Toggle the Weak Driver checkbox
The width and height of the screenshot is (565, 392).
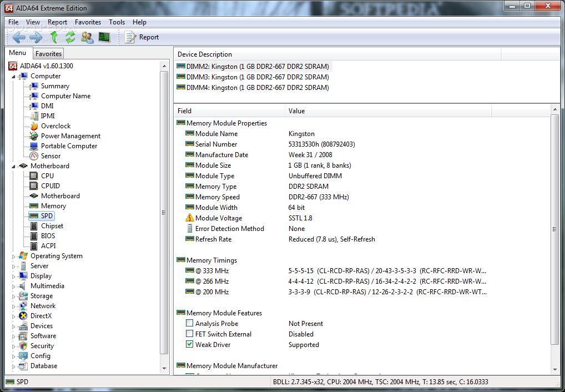coord(189,344)
